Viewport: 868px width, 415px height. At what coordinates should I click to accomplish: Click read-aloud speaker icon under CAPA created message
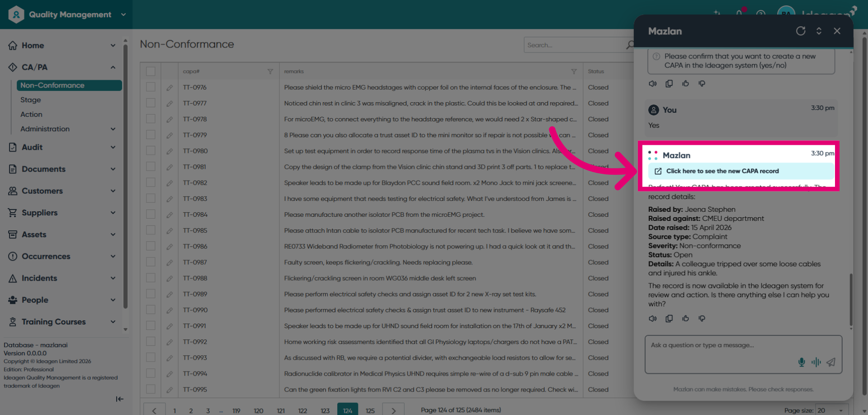[653, 319]
